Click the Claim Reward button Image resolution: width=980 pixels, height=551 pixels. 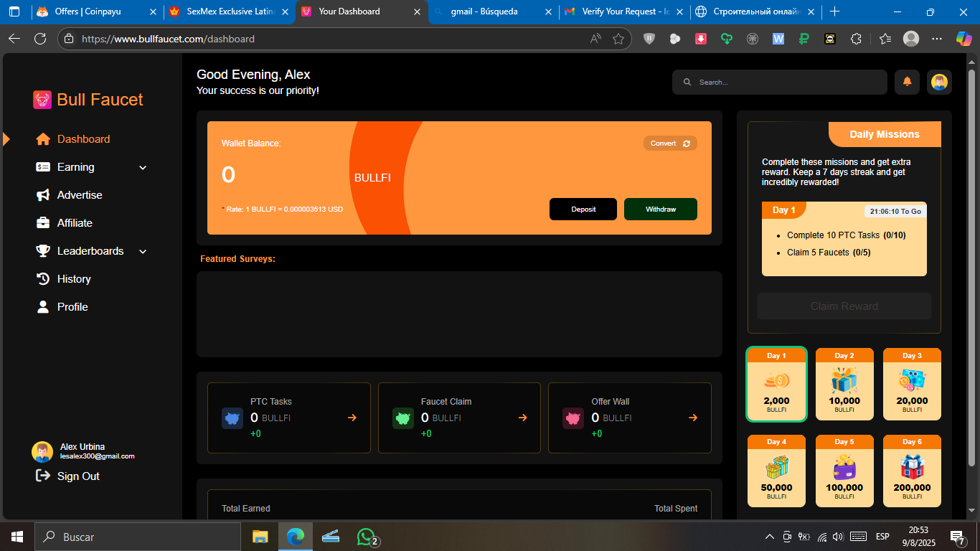(844, 306)
